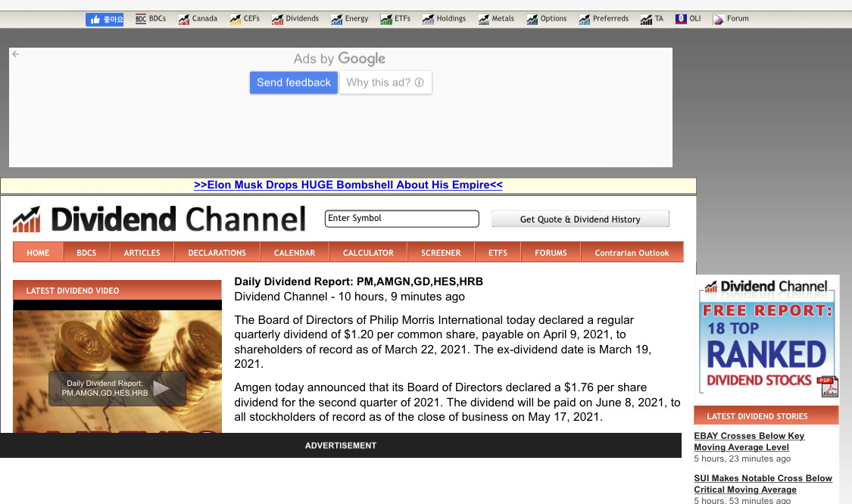The image size is (852, 504).
Task: Click the OLI blue square icon
Action: click(x=681, y=19)
